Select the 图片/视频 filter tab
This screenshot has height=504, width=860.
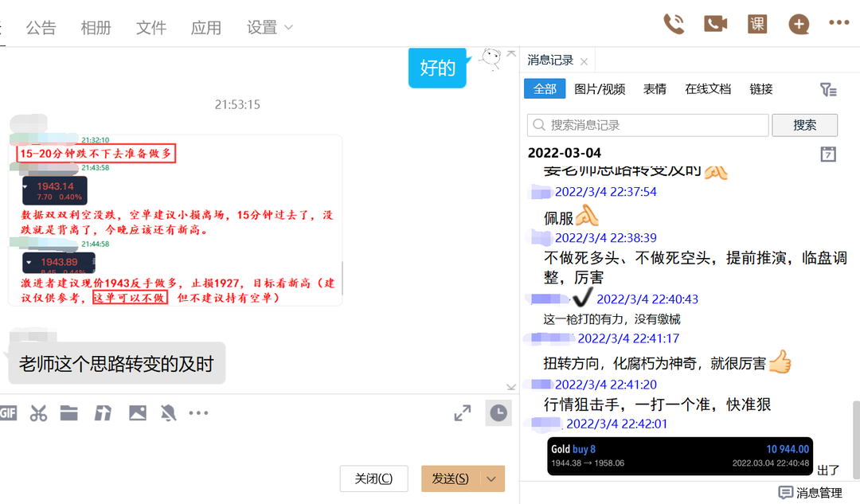(x=600, y=89)
